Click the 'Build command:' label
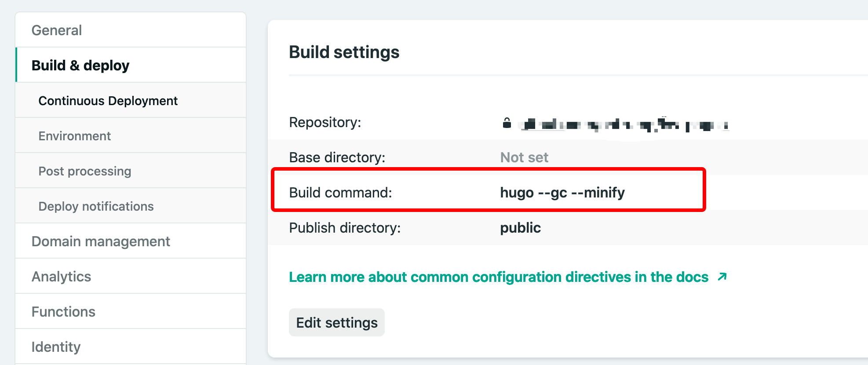This screenshot has height=365, width=868. coord(340,193)
